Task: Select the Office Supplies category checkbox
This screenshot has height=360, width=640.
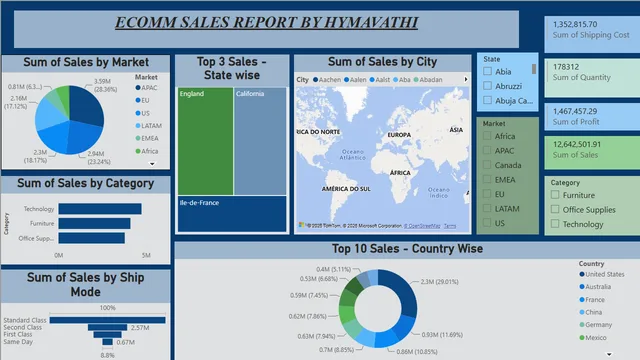Action: coord(555,209)
